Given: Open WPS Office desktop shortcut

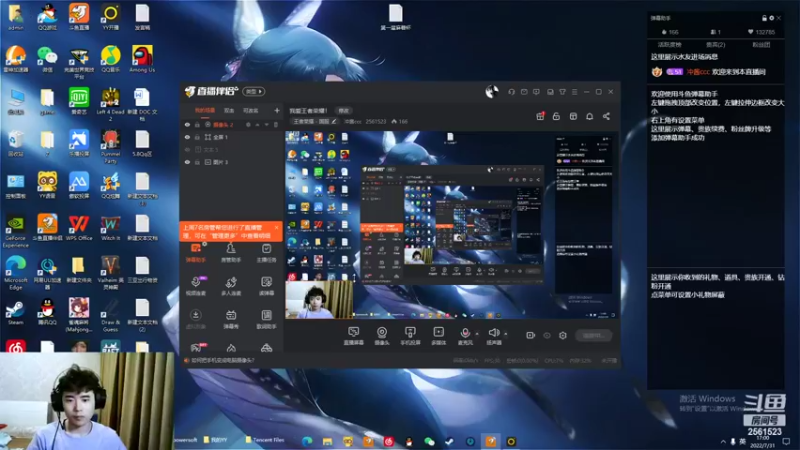Looking at the screenshot, I should click(x=79, y=228).
